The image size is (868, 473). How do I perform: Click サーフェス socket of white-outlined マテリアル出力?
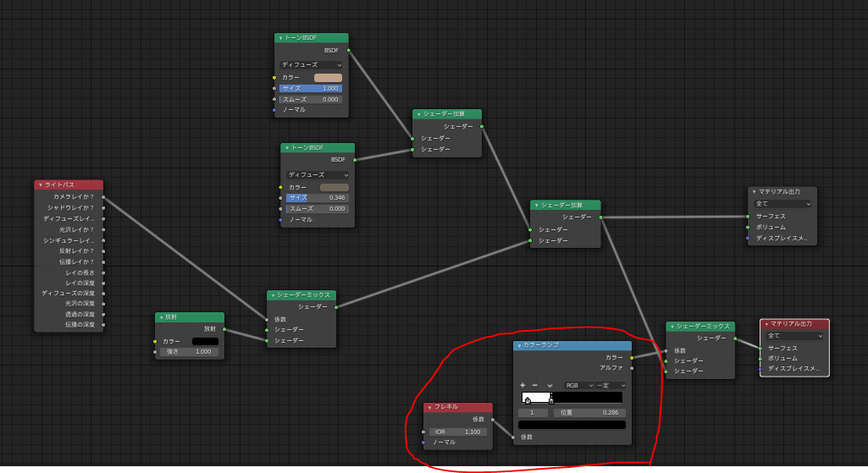point(760,349)
